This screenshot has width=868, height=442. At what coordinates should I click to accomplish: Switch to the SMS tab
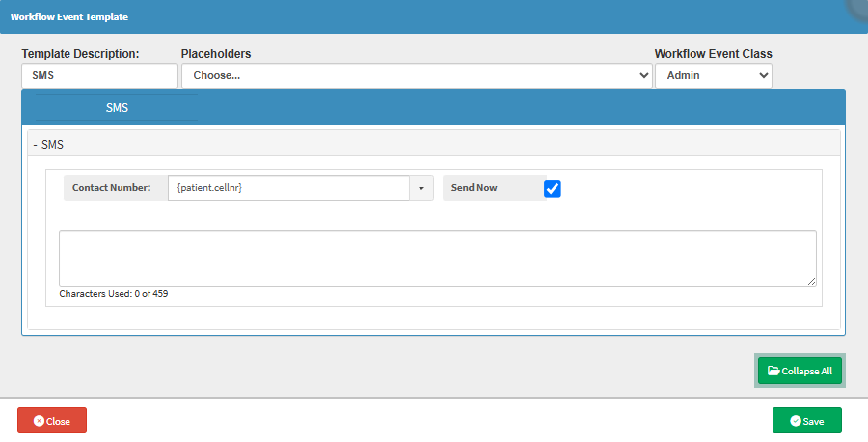(x=117, y=107)
